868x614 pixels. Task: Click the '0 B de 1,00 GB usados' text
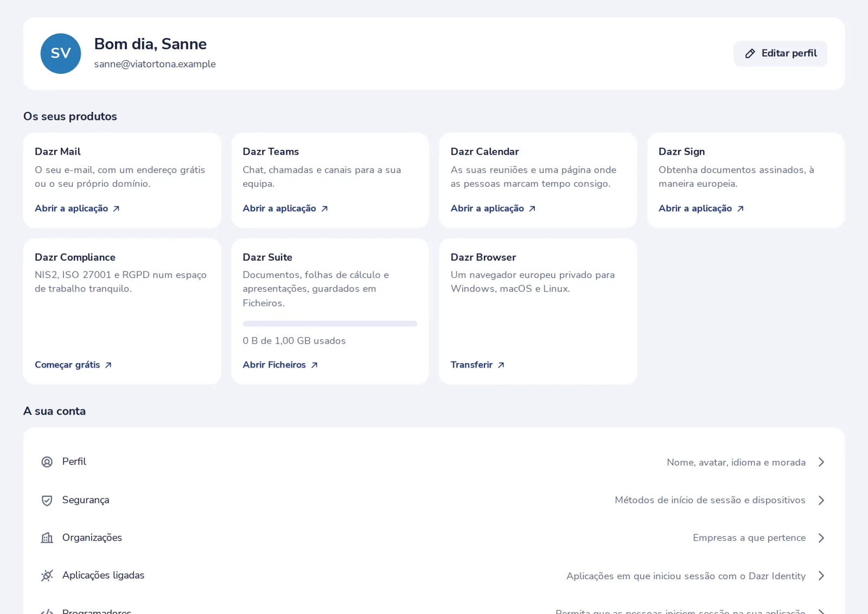coord(294,341)
